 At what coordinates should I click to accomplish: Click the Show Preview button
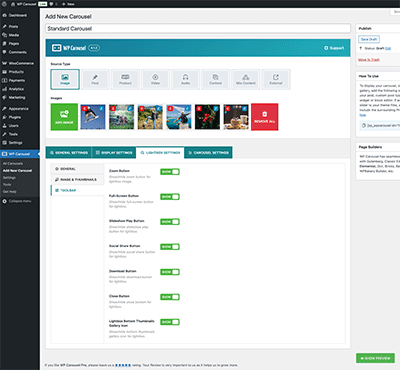(x=375, y=358)
